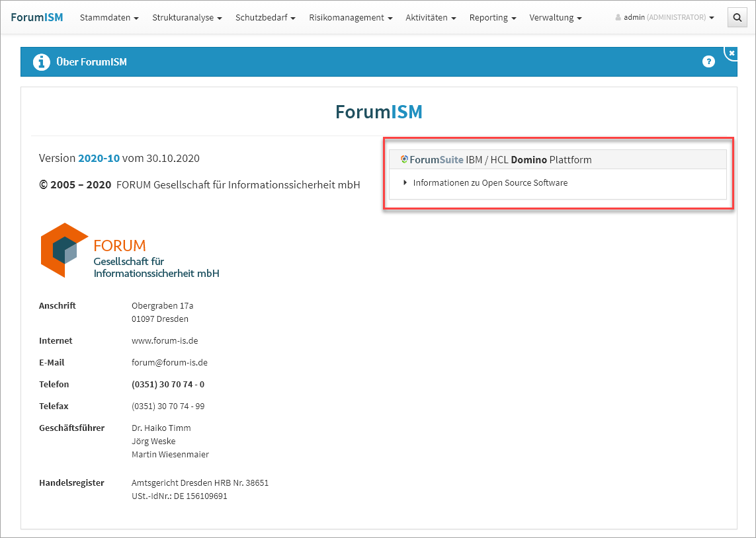Click the Über ForumISM heading text
This screenshot has width=756, height=538.
(x=92, y=61)
